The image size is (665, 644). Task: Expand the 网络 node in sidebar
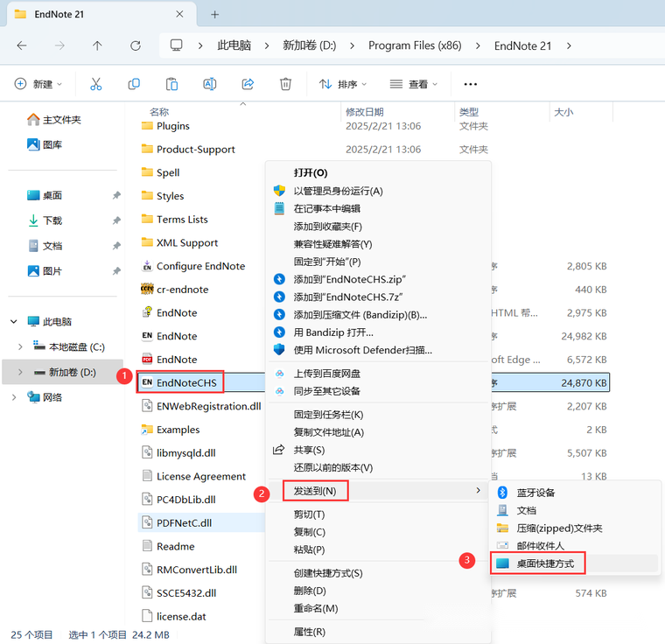point(14,397)
